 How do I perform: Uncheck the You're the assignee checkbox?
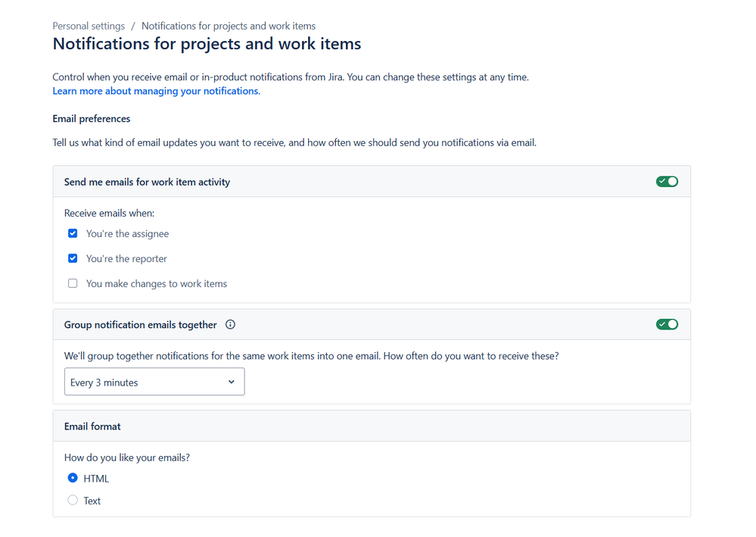click(73, 233)
